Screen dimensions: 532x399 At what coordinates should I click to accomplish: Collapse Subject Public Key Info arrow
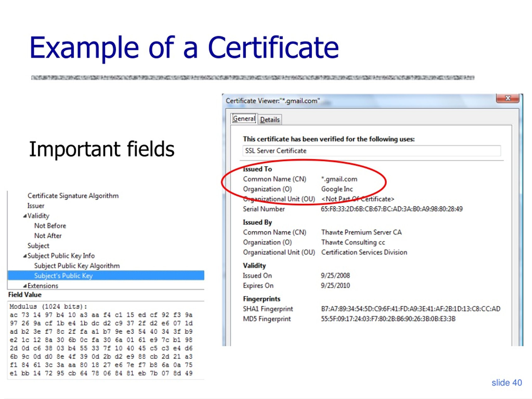point(25,256)
